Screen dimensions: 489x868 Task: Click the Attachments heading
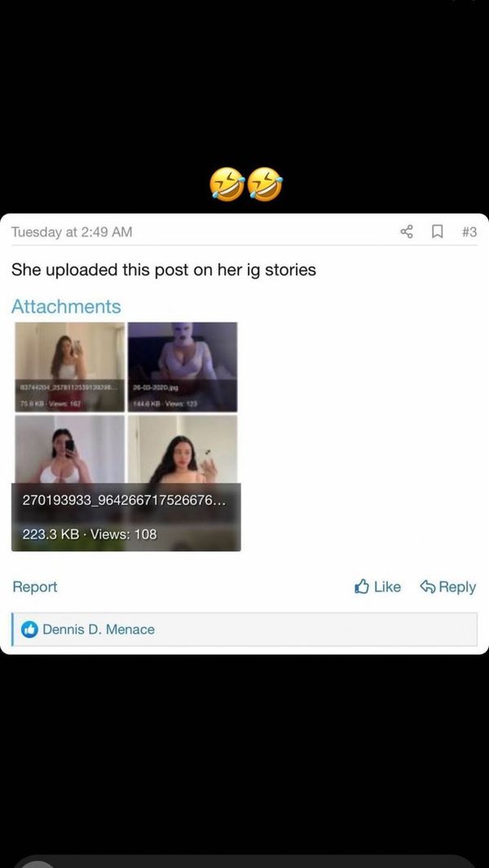pyautogui.click(x=66, y=306)
